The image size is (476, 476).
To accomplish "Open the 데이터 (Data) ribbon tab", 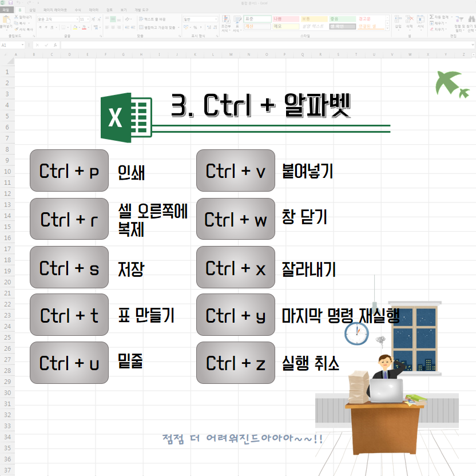I will 93,10.
